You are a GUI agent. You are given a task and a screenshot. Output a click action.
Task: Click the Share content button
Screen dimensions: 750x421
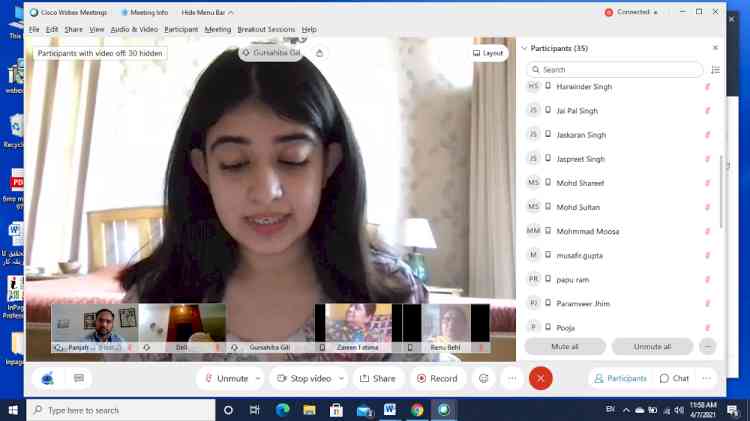click(377, 379)
